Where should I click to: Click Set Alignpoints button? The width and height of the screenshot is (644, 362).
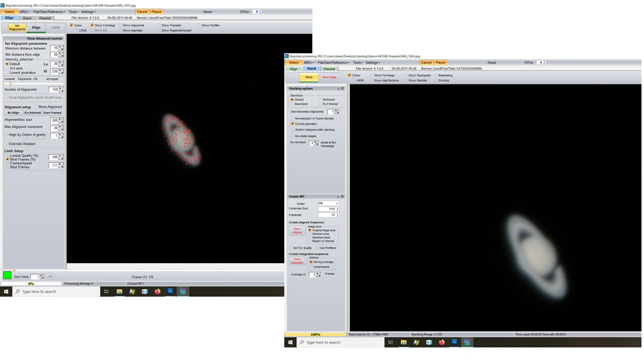[17, 28]
